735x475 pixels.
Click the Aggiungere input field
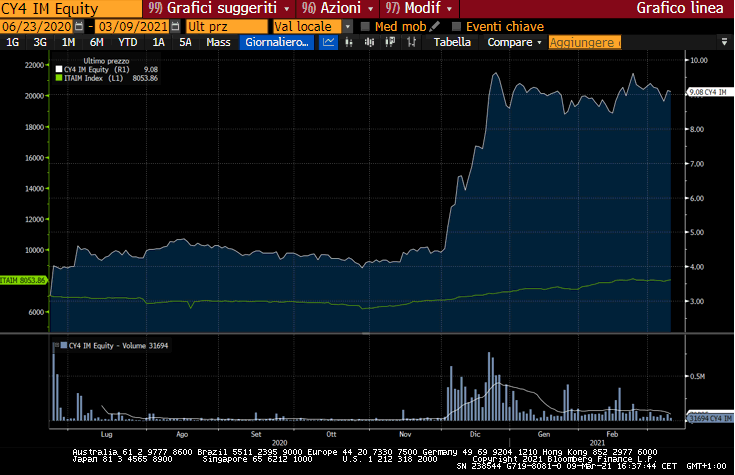tap(585, 43)
